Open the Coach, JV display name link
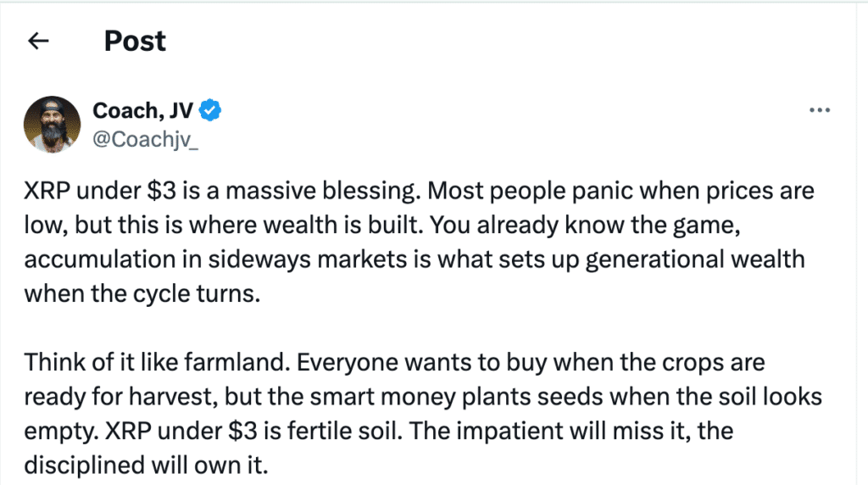 tap(143, 109)
